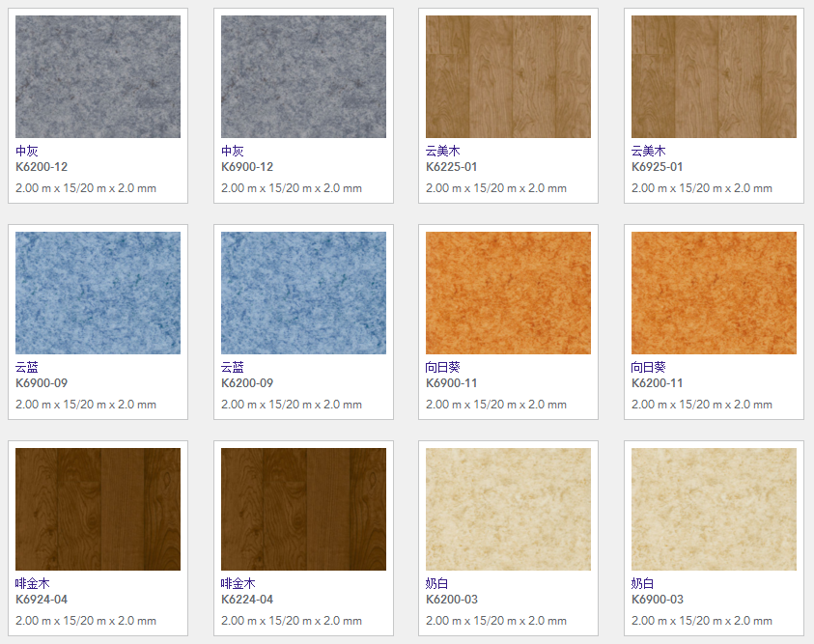Screen dimensions: 814x644
Task: Select the cream K6900-03 product image
Action: tap(714, 509)
